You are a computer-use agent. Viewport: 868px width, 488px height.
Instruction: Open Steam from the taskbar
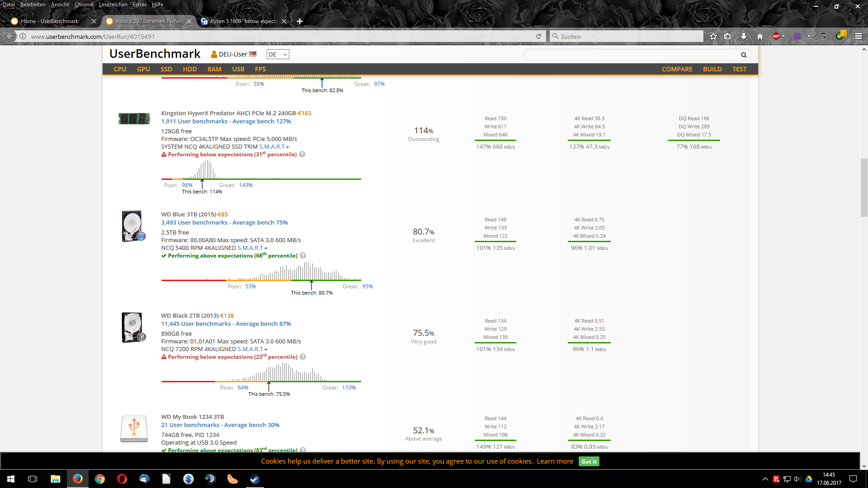click(x=255, y=479)
